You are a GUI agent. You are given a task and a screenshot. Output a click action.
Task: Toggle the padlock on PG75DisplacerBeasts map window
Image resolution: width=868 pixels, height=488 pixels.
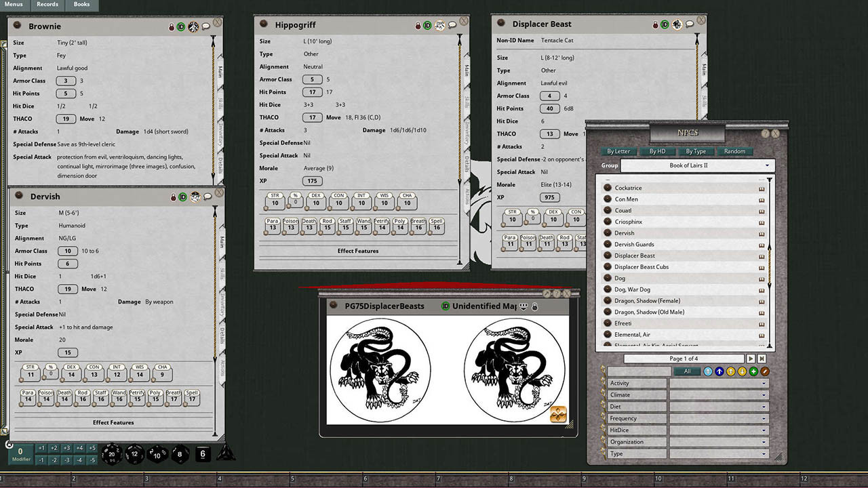pyautogui.click(x=535, y=306)
